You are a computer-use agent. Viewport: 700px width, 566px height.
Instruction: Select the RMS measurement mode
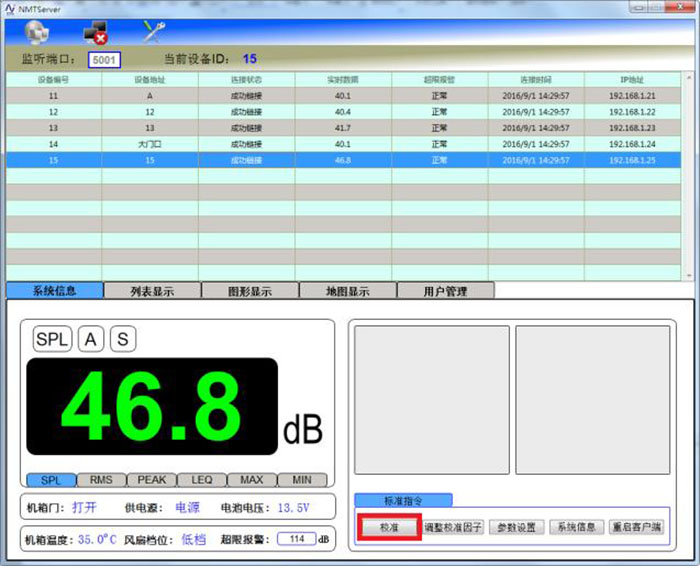(x=101, y=480)
